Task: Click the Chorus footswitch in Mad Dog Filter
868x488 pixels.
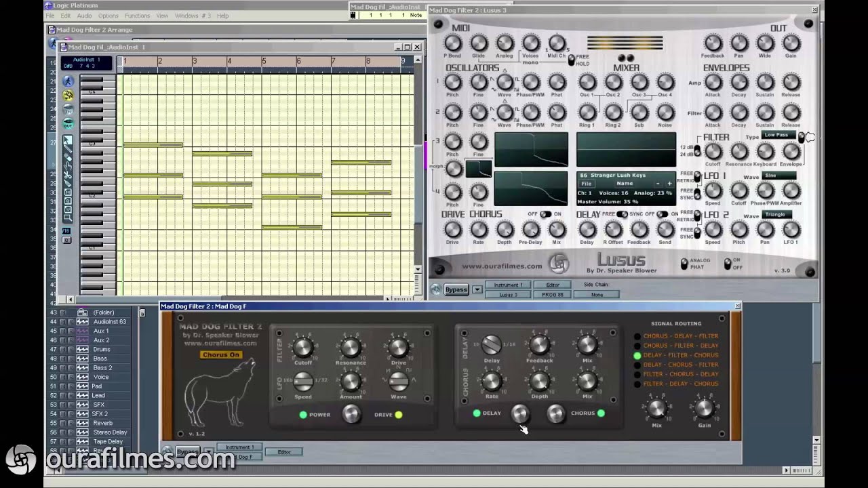Action: pyautogui.click(x=555, y=413)
